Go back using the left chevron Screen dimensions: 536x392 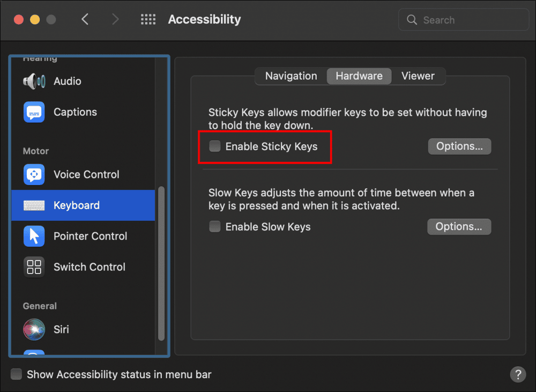click(85, 20)
